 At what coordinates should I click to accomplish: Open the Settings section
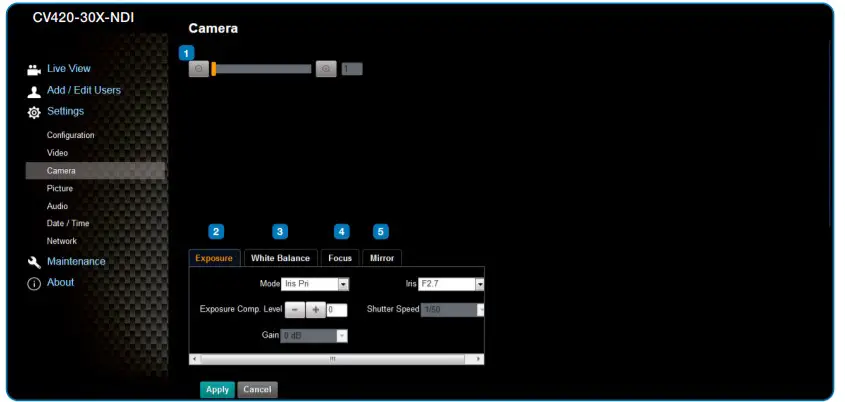click(65, 111)
